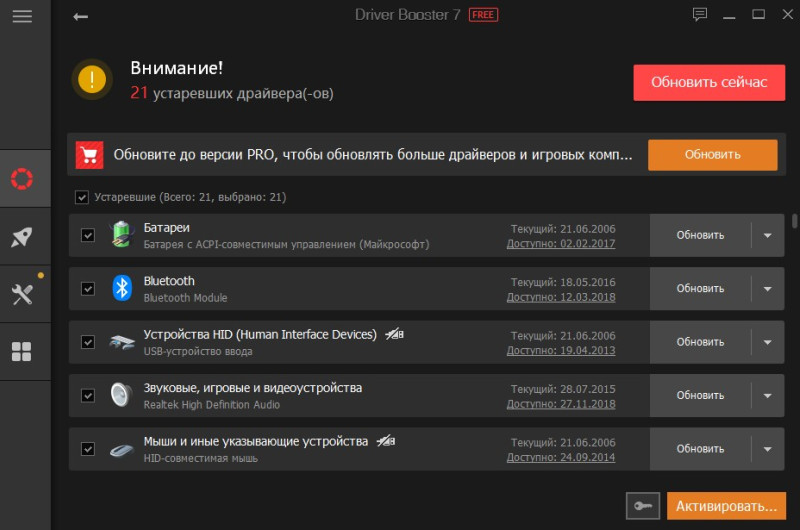
Task: Uncheck the Bluetooth driver checkbox
Action: point(88,289)
